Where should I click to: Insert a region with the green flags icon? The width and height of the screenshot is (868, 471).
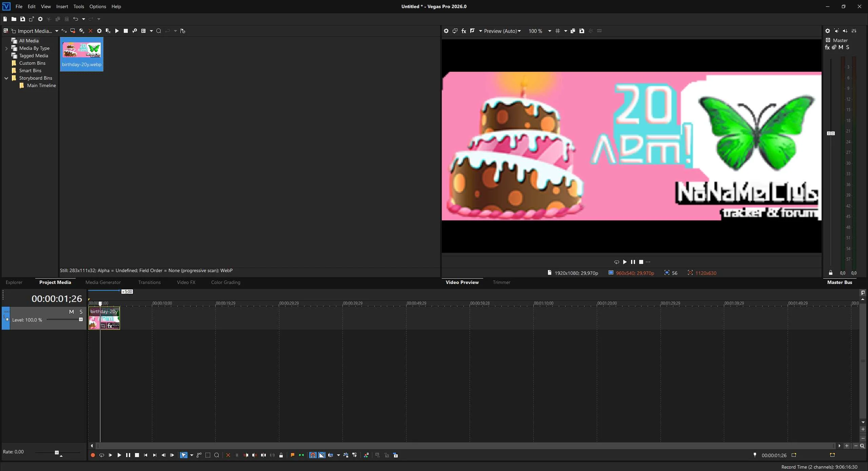click(x=301, y=455)
